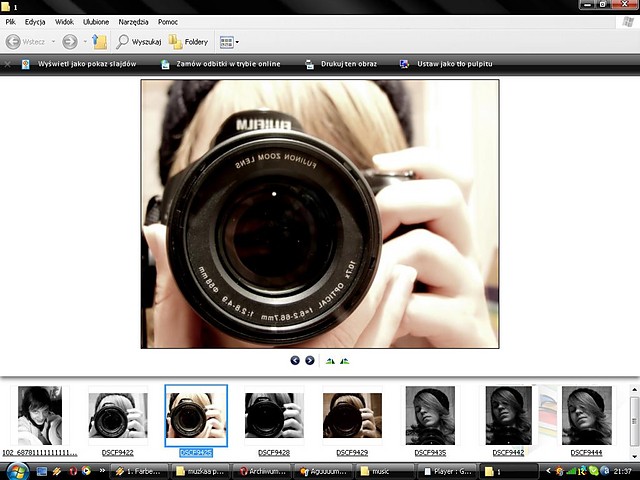Click the '1' folder taskbar button
This screenshot has height=480, width=640.
coord(508,471)
